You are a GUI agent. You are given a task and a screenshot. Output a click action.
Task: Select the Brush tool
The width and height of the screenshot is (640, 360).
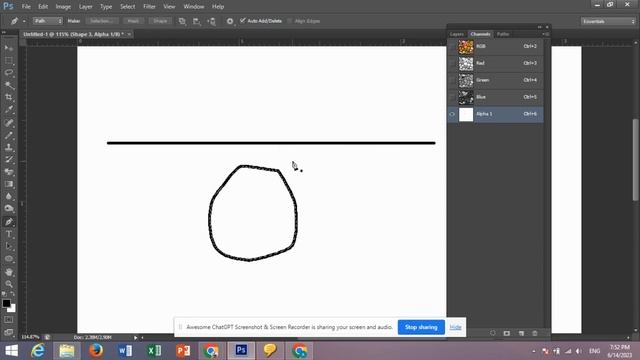tap(9, 135)
